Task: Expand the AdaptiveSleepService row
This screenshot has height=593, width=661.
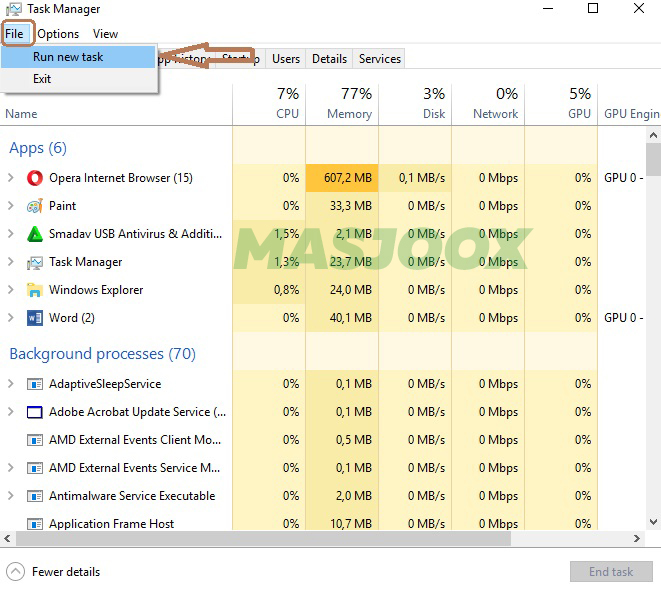Action: coord(11,384)
